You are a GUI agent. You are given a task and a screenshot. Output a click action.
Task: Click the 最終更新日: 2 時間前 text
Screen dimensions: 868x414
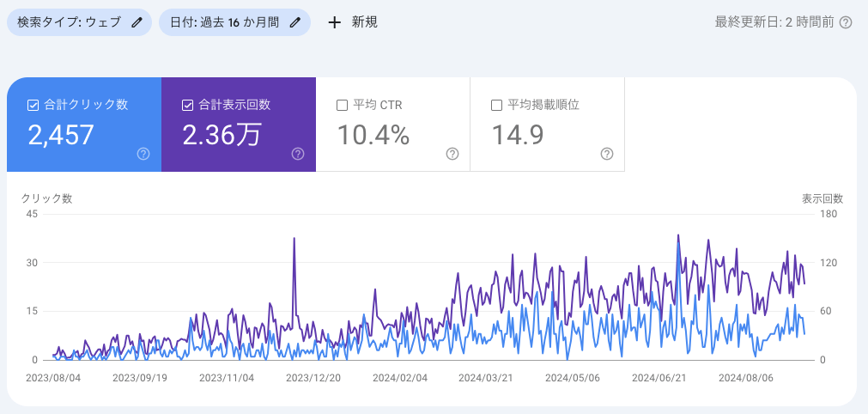[774, 22]
